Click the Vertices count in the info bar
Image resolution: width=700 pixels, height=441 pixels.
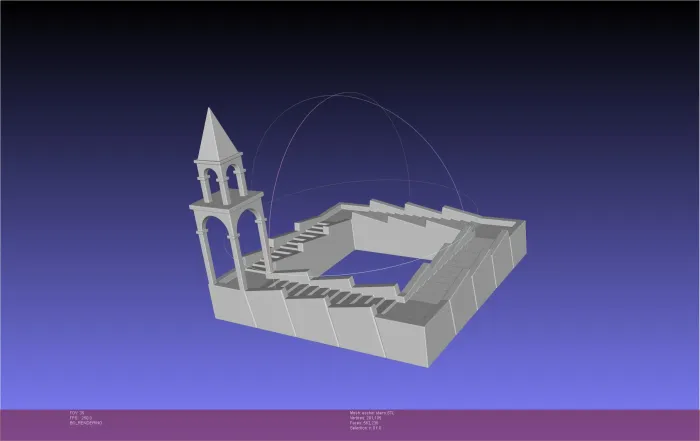tap(366, 418)
